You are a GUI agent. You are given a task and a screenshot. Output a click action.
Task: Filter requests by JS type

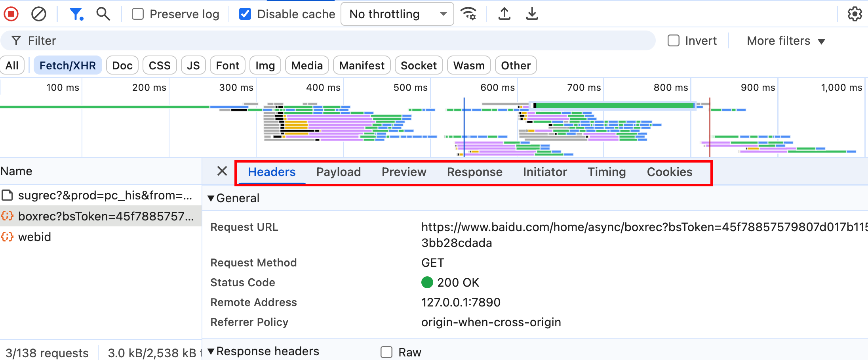pyautogui.click(x=193, y=65)
